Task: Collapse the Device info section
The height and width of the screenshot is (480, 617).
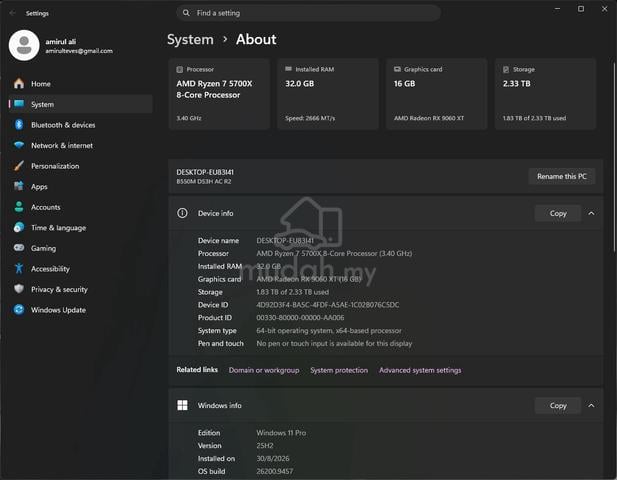Action: click(x=591, y=213)
